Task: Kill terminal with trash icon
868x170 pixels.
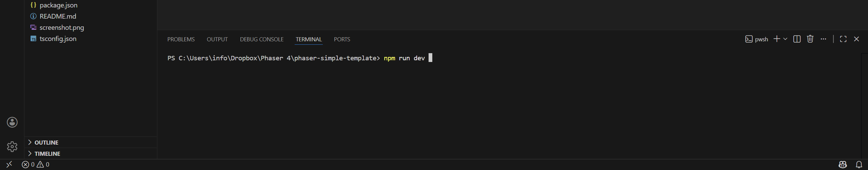Action: 810,39
